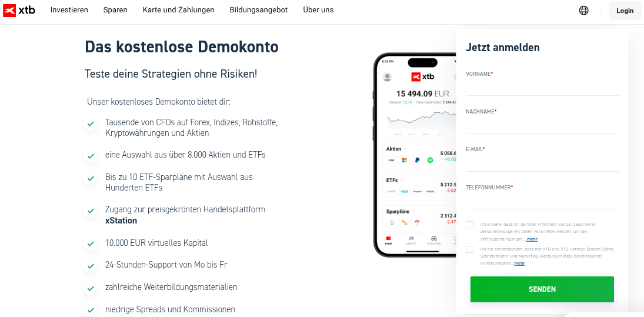The width and height of the screenshot is (644, 317).
Task: Click the Home tab icon in phone mockup
Action: pos(388,239)
